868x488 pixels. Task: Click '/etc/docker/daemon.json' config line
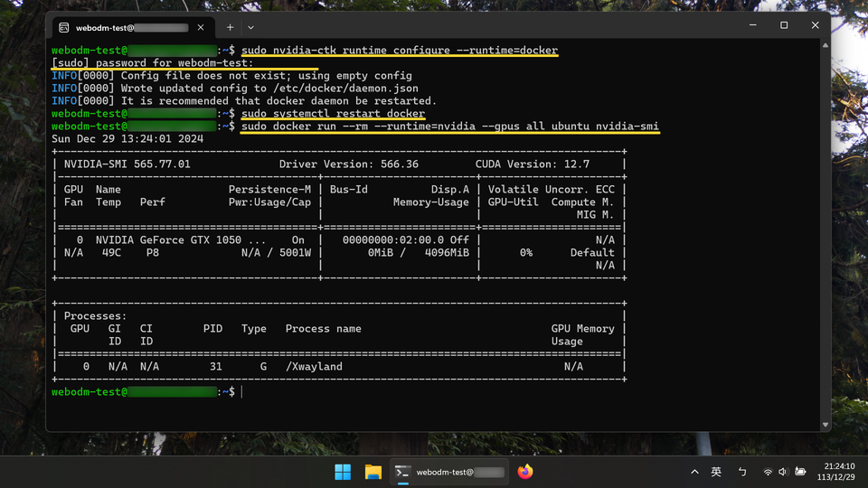click(345, 89)
